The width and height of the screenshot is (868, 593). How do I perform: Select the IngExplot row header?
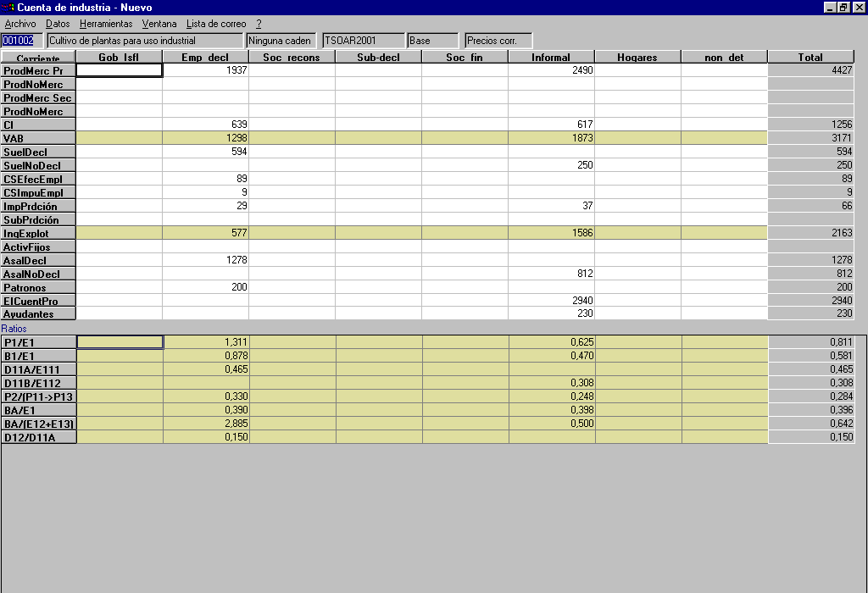click(38, 233)
